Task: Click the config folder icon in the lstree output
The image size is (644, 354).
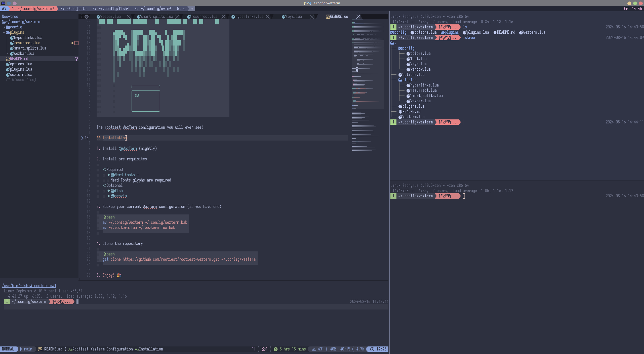Action: 400,48
